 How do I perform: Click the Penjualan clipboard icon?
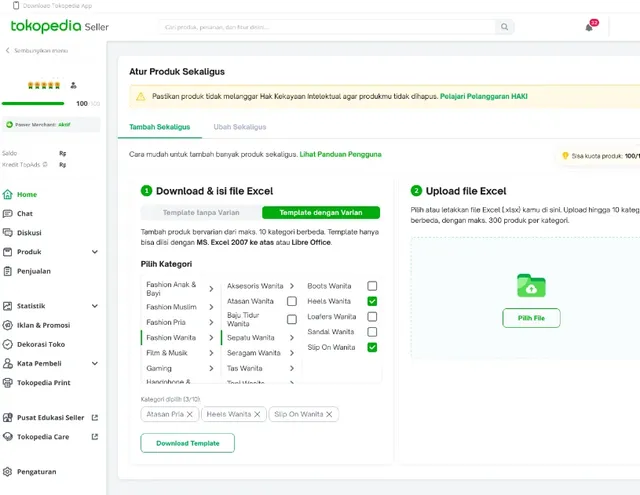(7, 271)
